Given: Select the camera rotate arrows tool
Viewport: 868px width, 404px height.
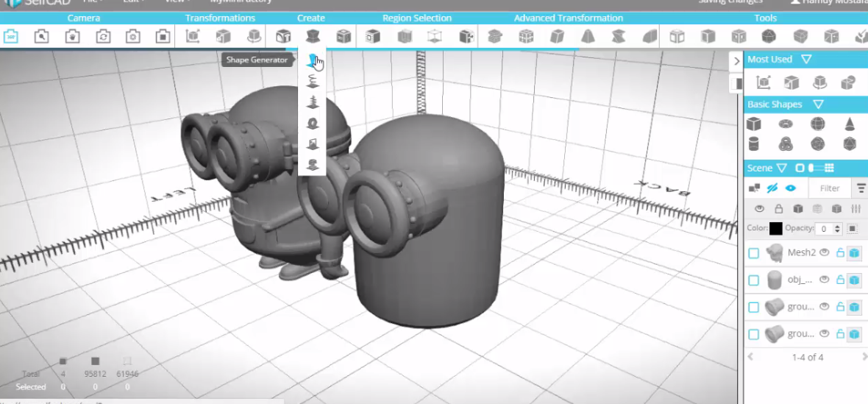Looking at the screenshot, I should pos(102,37).
